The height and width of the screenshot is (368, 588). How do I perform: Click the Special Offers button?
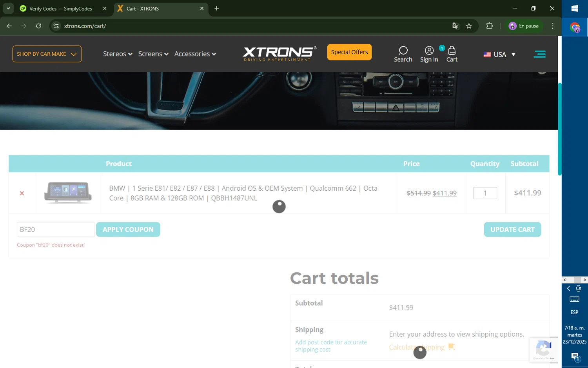349,52
